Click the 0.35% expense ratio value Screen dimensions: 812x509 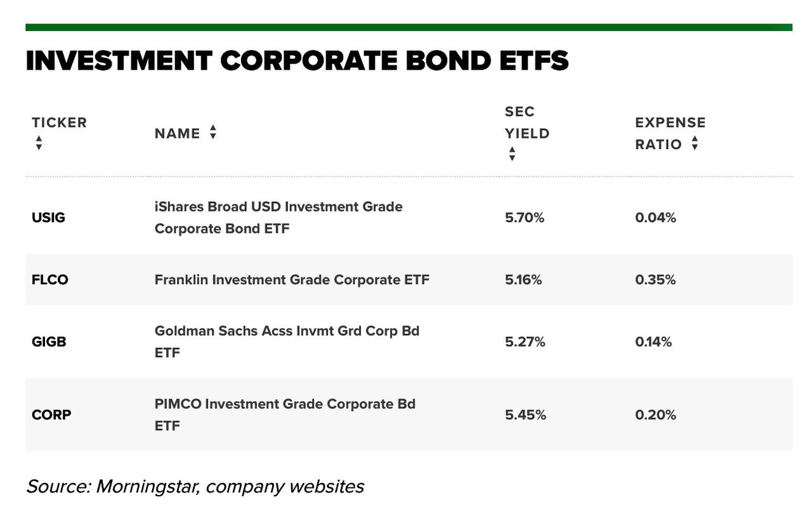click(655, 280)
